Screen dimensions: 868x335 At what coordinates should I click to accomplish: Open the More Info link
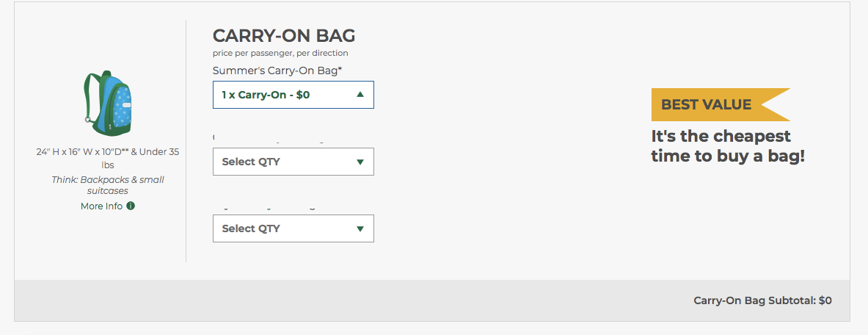(102, 206)
